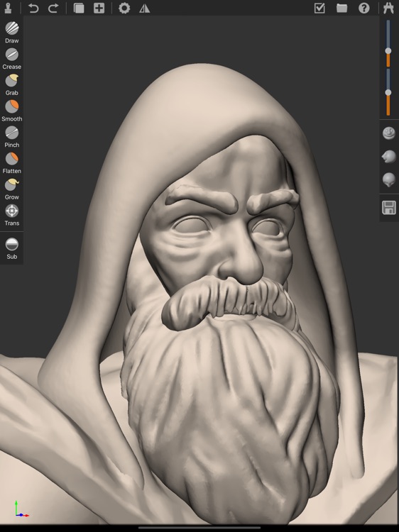Select the Draw brush tool
The width and height of the screenshot is (399, 532).
pos(11,32)
